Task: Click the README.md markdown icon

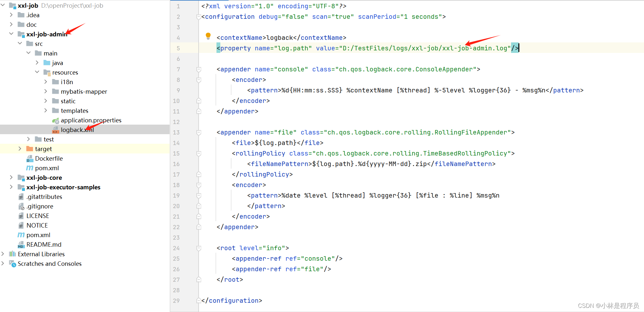Action: (21, 245)
